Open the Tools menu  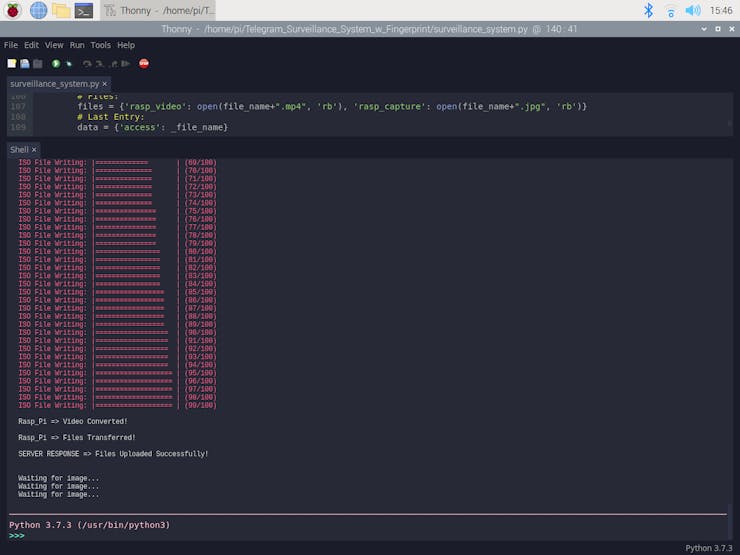pos(100,45)
